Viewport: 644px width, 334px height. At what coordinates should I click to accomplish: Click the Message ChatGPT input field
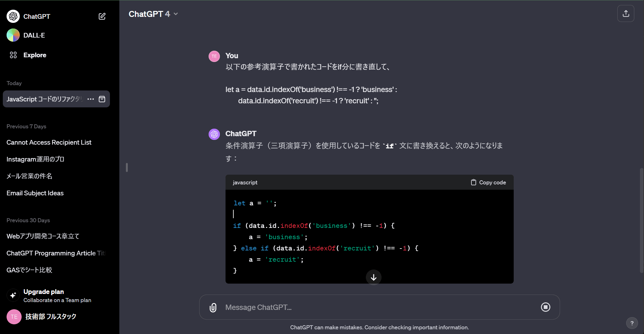[376, 307]
